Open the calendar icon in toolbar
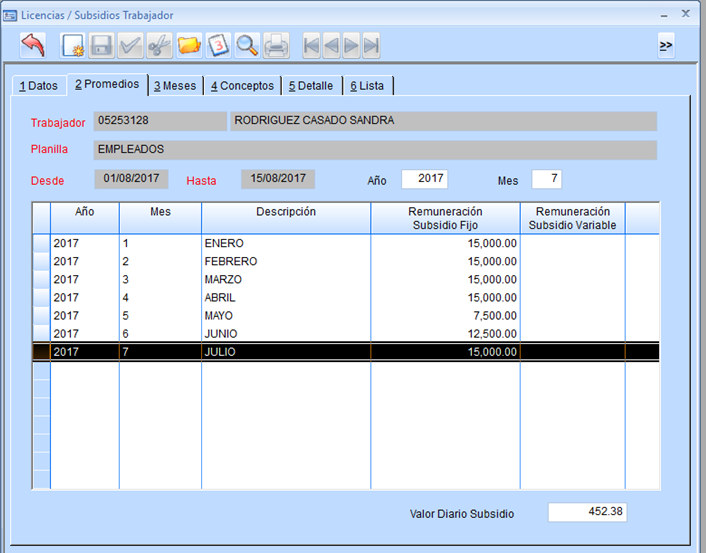This screenshot has width=706, height=553. pyautogui.click(x=218, y=45)
